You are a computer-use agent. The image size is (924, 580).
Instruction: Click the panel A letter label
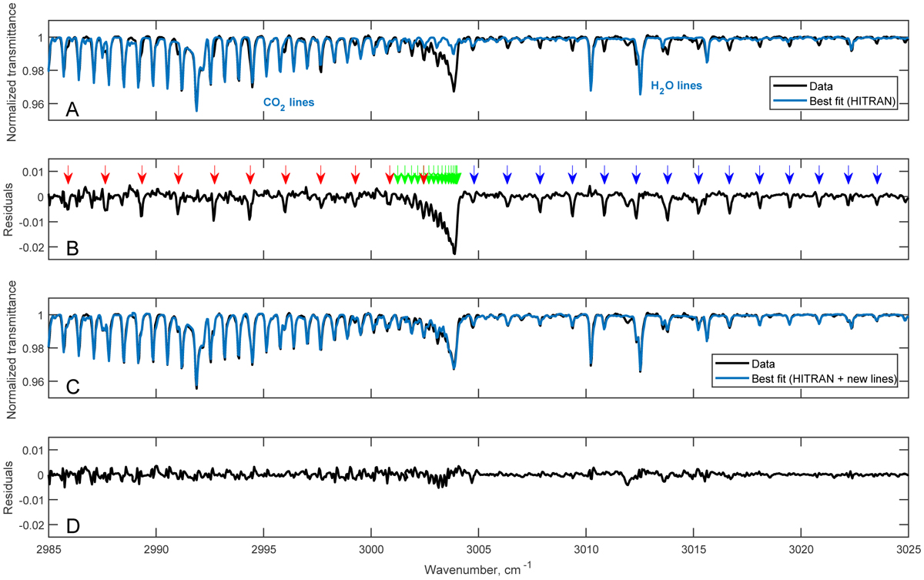(x=72, y=111)
